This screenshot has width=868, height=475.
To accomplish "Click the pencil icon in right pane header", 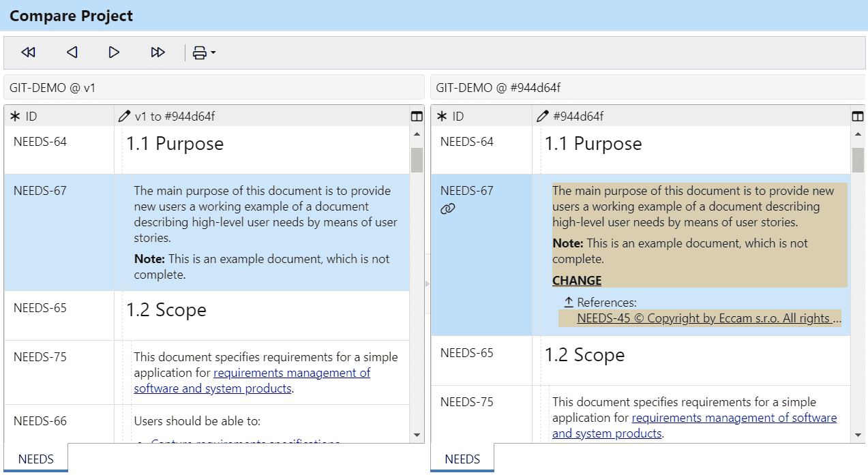I will tap(543, 117).
